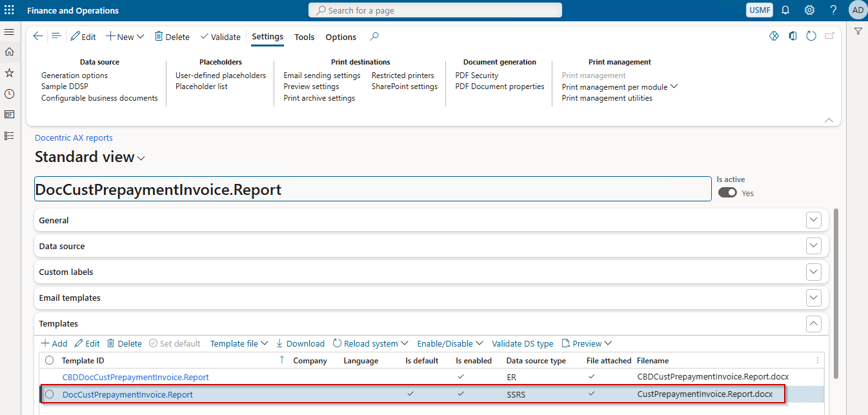Expand Print management per module dropdown
The width and height of the screenshot is (868, 415).
click(620, 86)
